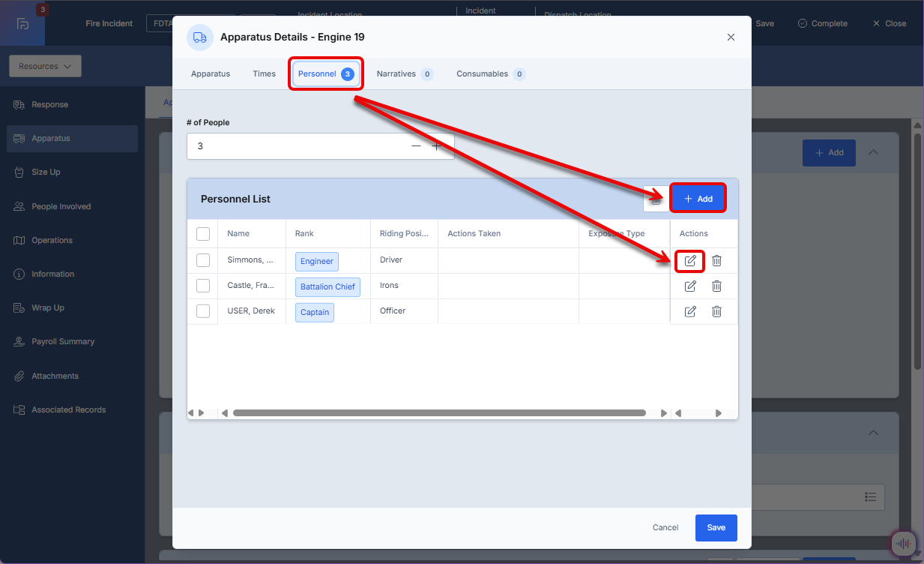Decrease number of people with minus

[x=416, y=146]
